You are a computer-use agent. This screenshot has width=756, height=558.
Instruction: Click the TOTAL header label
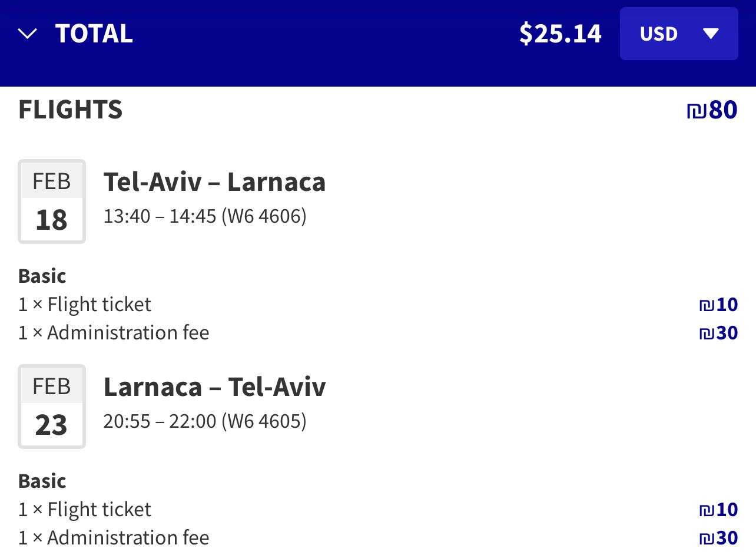coord(94,34)
